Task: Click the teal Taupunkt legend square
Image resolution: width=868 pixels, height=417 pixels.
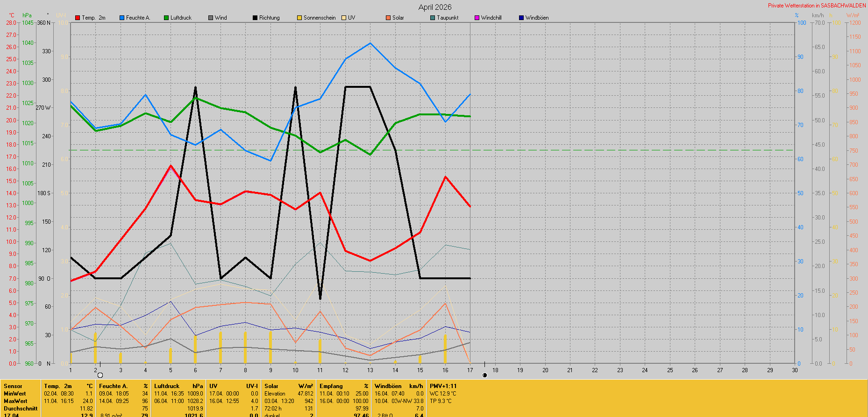Action: coord(433,18)
